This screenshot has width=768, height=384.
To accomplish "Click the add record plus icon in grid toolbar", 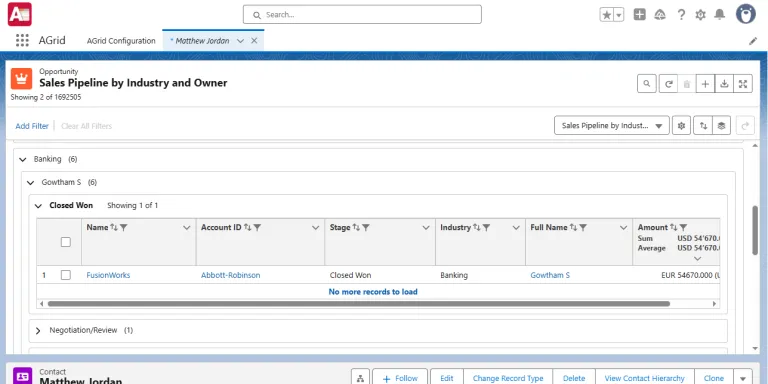I will pyautogui.click(x=705, y=84).
